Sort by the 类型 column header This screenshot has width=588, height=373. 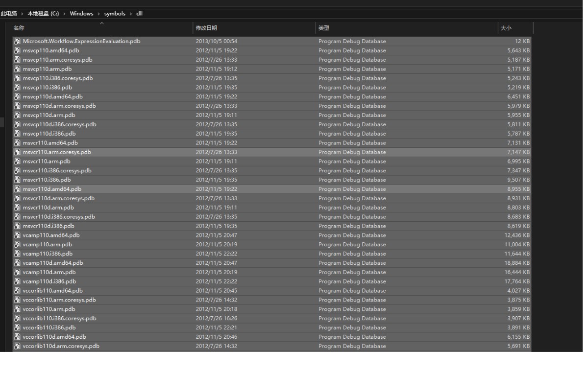pos(324,28)
